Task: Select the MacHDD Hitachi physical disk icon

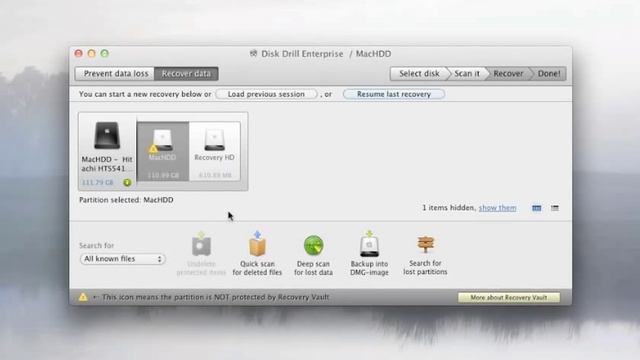Action: tap(107, 136)
